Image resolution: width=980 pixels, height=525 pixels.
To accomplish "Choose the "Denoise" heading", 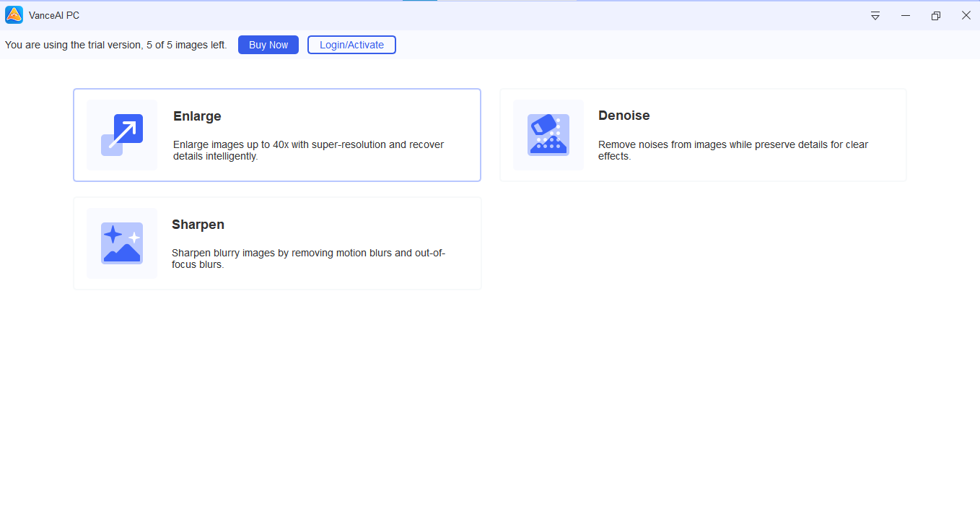I will tap(624, 116).
